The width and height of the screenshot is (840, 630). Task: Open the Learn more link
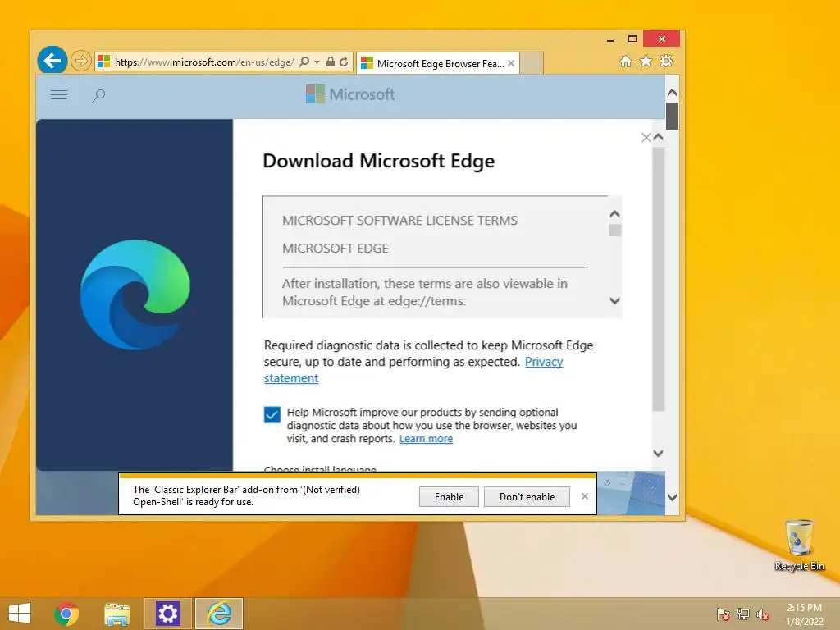coord(426,439)
